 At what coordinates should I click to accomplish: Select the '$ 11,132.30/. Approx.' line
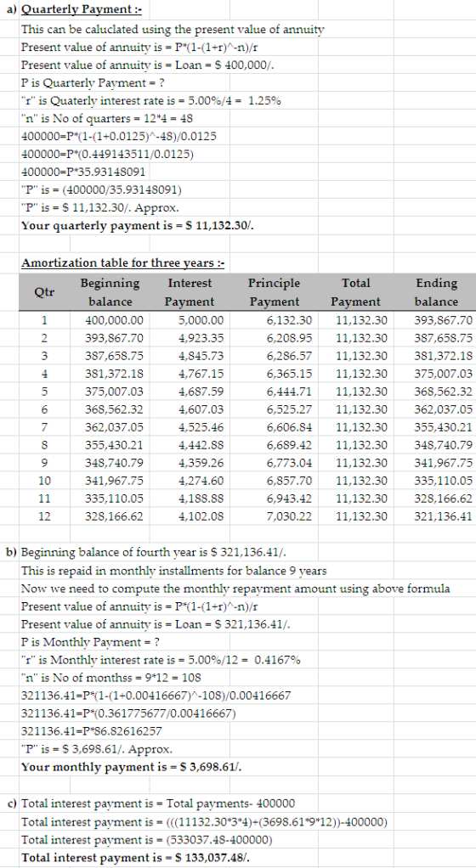[101, 207]
